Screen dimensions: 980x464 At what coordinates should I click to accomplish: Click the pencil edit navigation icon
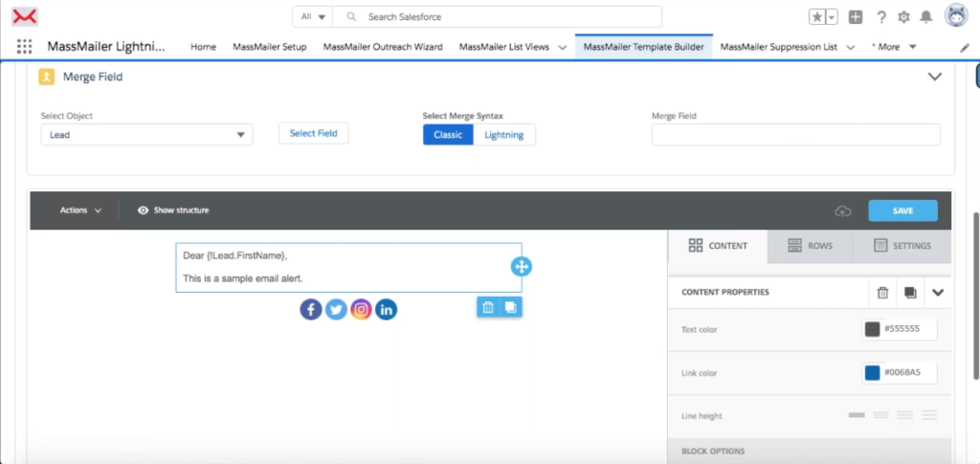point(965,48)
